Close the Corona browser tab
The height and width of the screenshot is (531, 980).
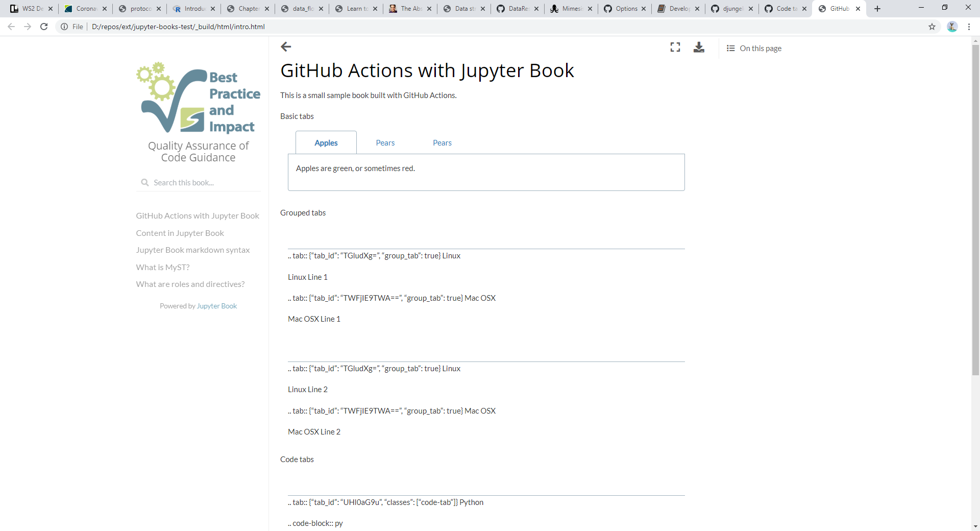pos(105,9)
